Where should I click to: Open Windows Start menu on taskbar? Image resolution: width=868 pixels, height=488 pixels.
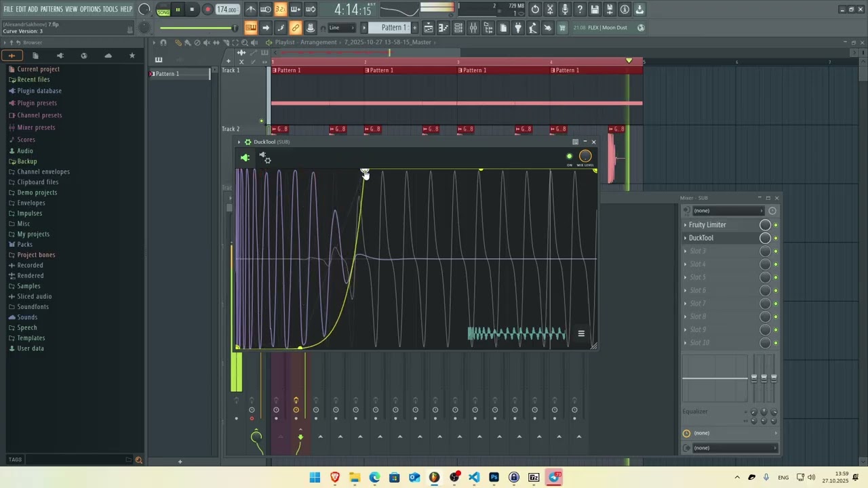(315, 478)
